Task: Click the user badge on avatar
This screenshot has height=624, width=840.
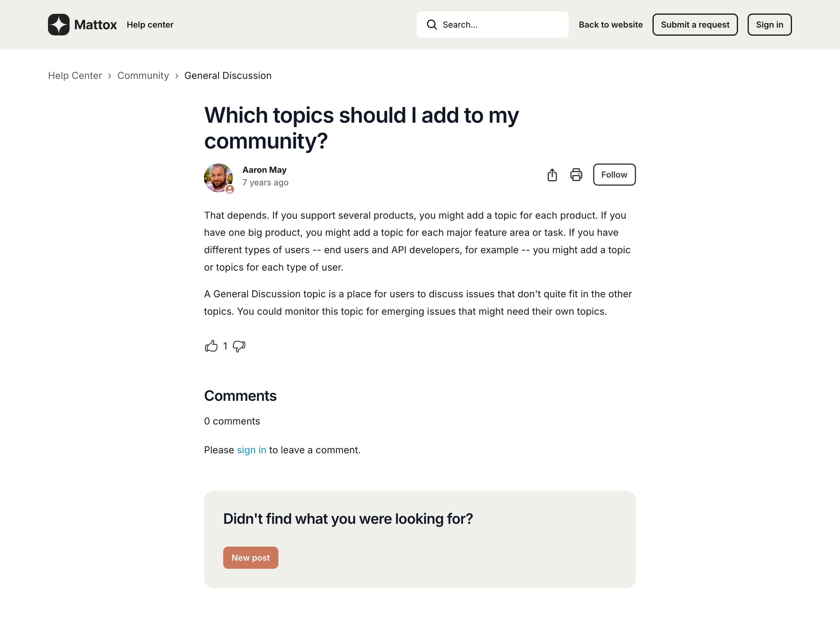Action: 229,189
